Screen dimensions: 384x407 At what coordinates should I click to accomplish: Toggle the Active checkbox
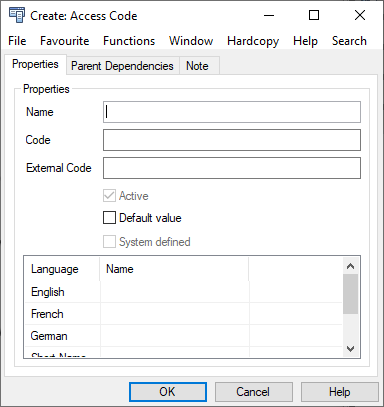click(x=109, y=196)
